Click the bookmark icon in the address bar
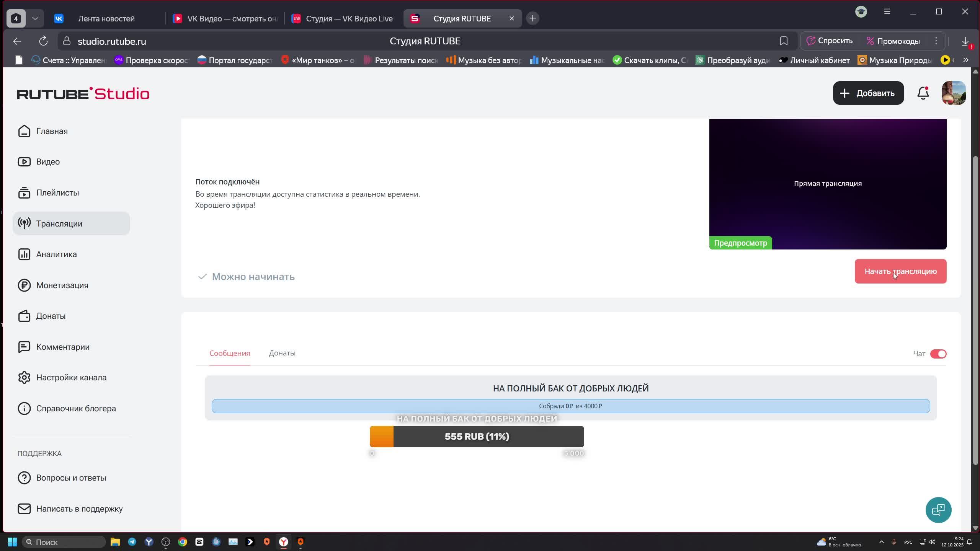Viewport: 980px width, 551px height. 784,41
